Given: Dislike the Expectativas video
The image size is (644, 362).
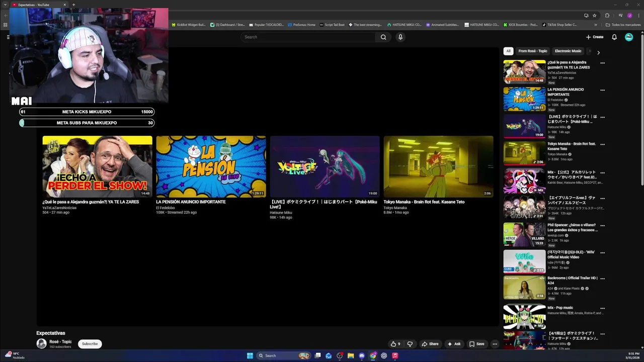Looking at the screenshot, I should pos(410,344).
